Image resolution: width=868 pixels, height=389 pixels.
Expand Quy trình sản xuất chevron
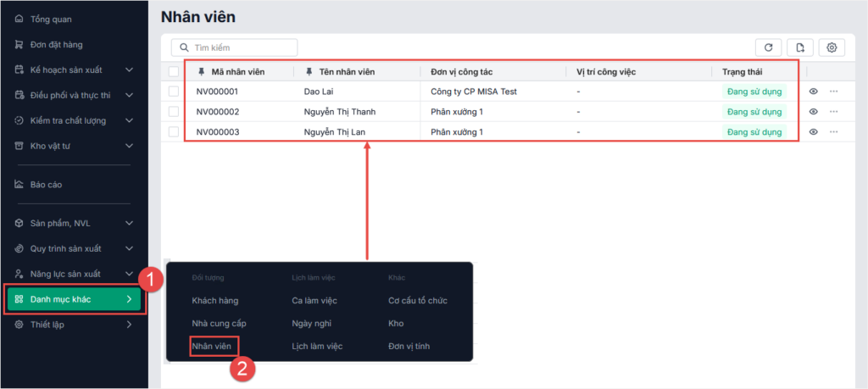pos(129,249)
